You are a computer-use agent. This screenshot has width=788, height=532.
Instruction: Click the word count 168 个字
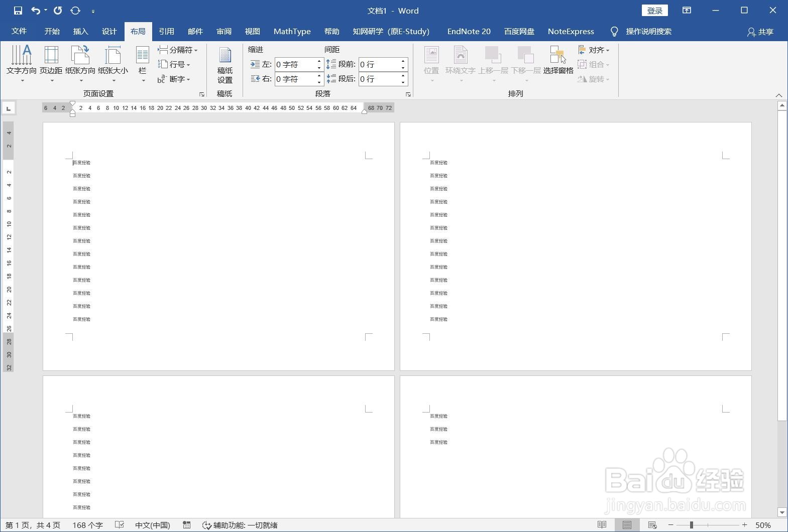87,525
